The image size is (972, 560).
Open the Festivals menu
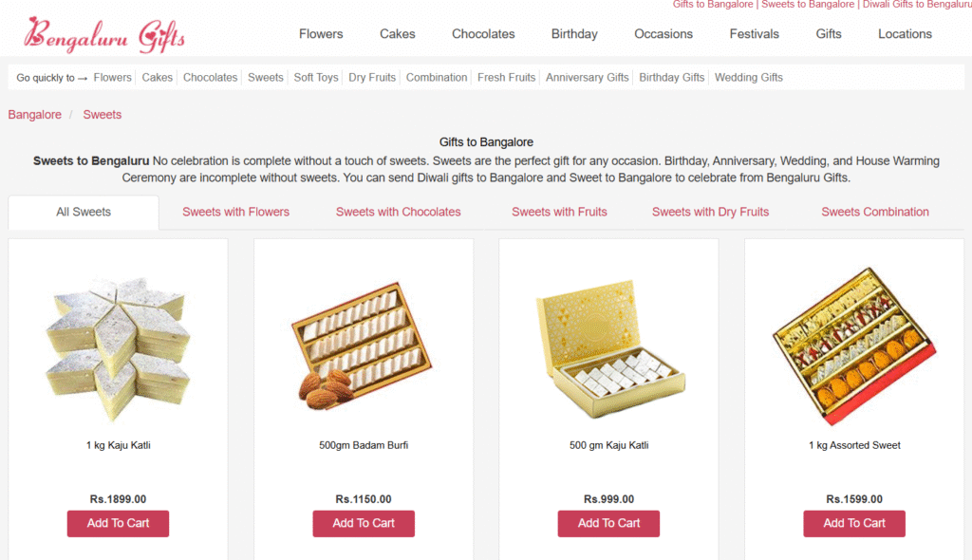coord(754,34)
